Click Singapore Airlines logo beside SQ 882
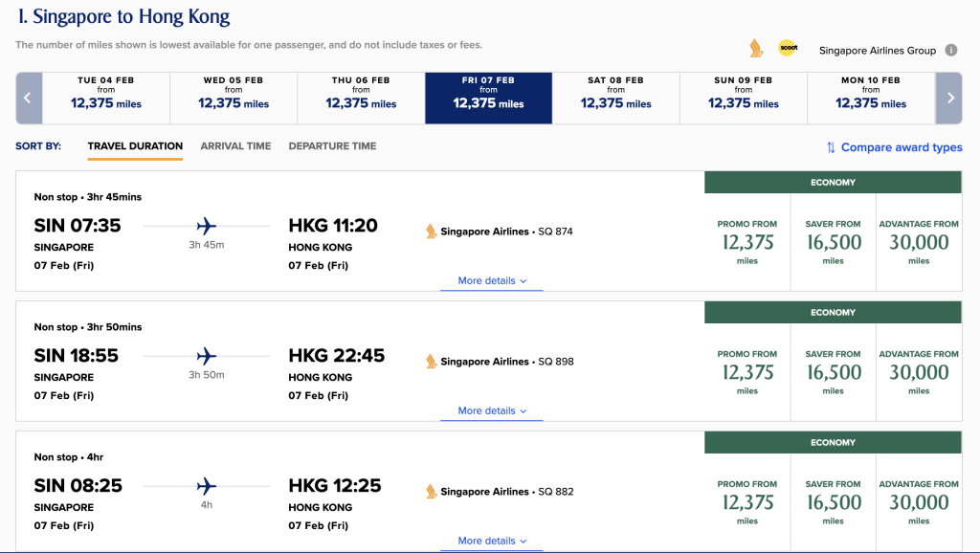The width and height of the screenshot is (980, 553). (x=432, y=491)
